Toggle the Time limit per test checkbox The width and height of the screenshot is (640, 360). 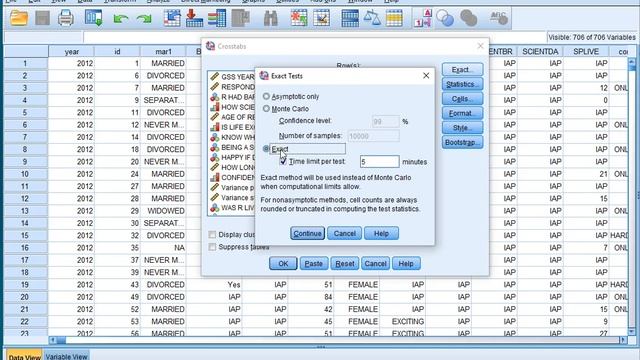pyautogui.click(x=283, y=162)
